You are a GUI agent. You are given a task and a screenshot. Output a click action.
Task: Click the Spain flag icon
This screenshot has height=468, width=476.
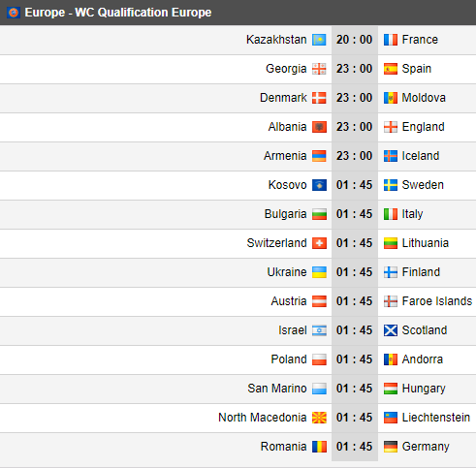(391, 69)
